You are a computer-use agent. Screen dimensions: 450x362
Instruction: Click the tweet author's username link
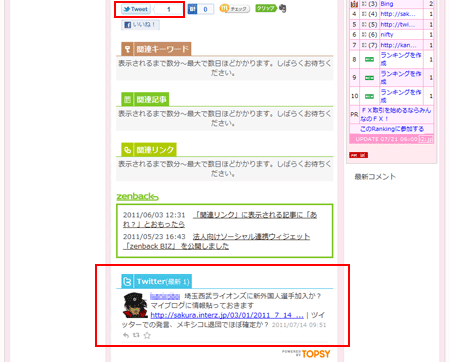[165, 296]
